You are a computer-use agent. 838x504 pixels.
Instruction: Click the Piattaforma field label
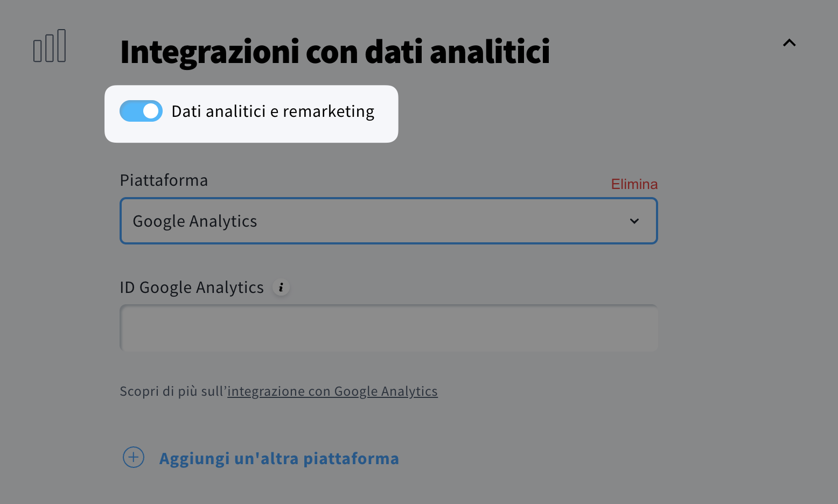click(x=164, y=180)
